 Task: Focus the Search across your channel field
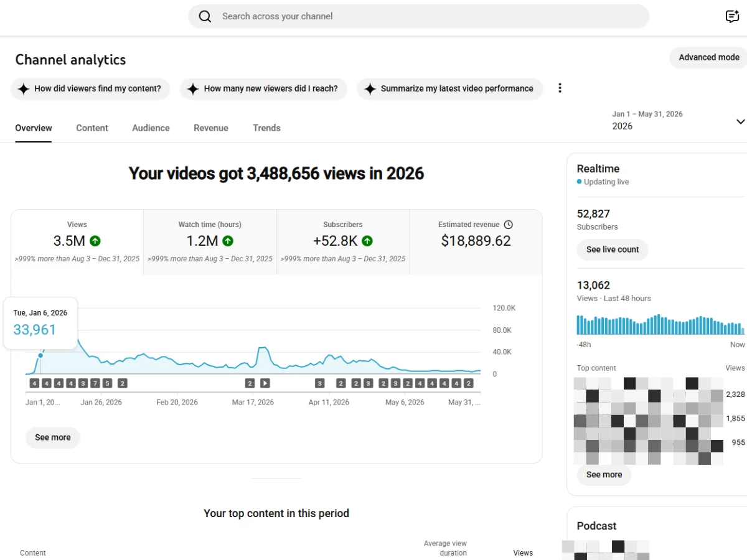pyautogui.click(x=418, y=17)
